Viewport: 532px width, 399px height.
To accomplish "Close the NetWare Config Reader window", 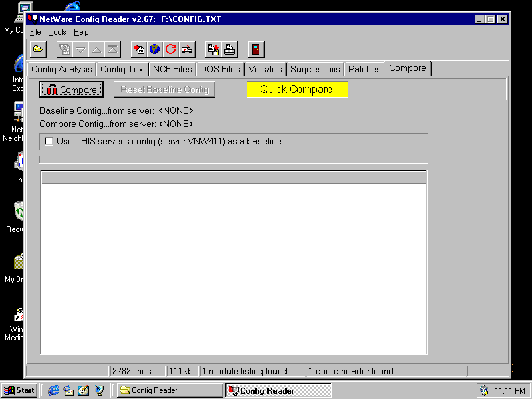I will click(503, 19).
